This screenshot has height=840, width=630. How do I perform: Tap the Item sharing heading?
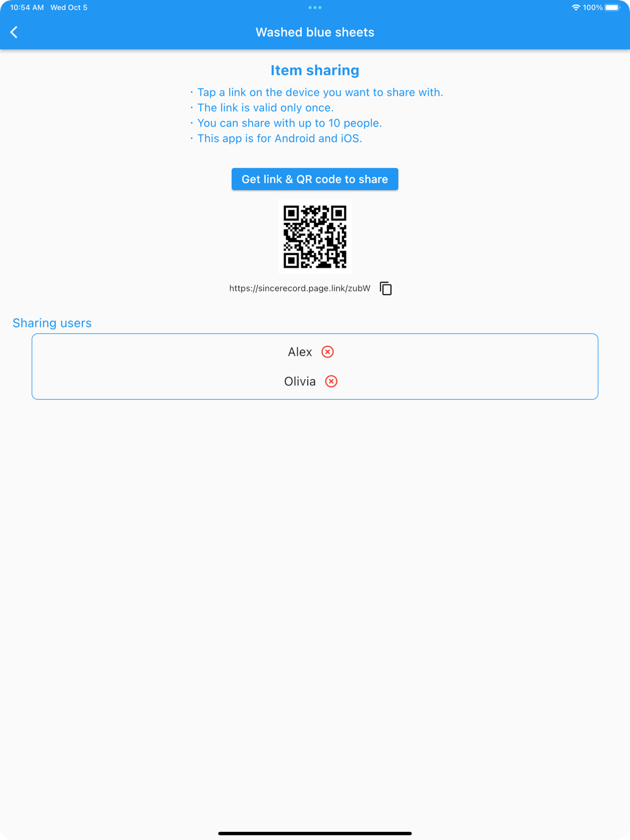click(x=315, y=71)
